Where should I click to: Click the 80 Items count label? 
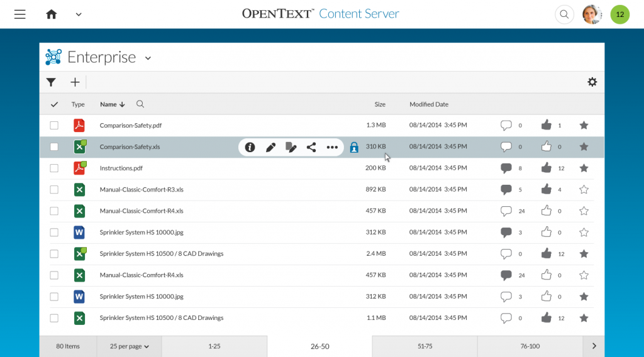click(68, 346)
